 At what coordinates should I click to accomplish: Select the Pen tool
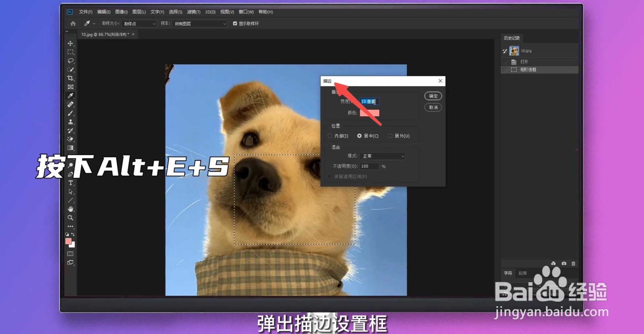point(70,174)
